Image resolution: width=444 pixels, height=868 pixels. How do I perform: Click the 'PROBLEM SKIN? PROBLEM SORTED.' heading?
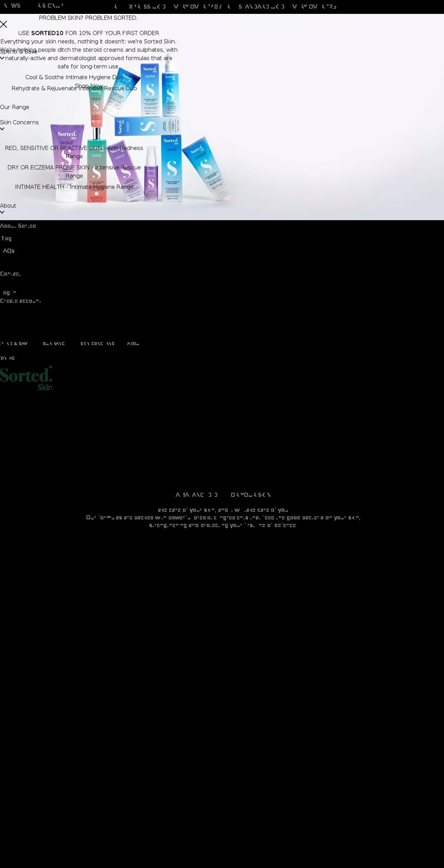click(88, 18)
